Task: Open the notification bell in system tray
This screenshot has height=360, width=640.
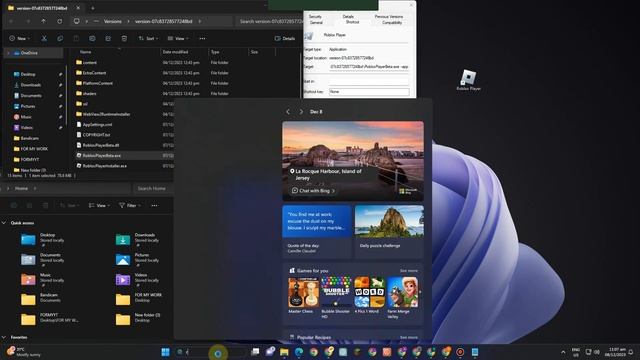Action: pyautogui.click(x=631, y=352)
